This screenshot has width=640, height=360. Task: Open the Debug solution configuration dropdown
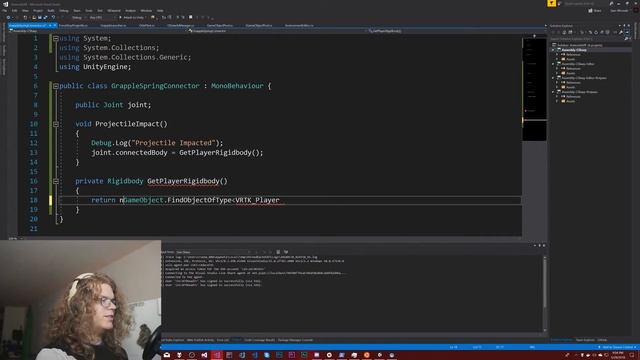tap(77, 18)
